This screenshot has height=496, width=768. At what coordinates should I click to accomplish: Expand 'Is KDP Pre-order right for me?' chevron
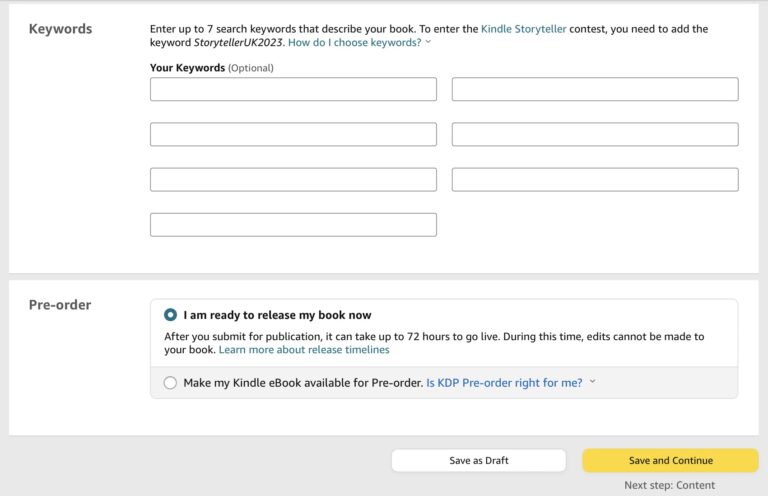592,381
